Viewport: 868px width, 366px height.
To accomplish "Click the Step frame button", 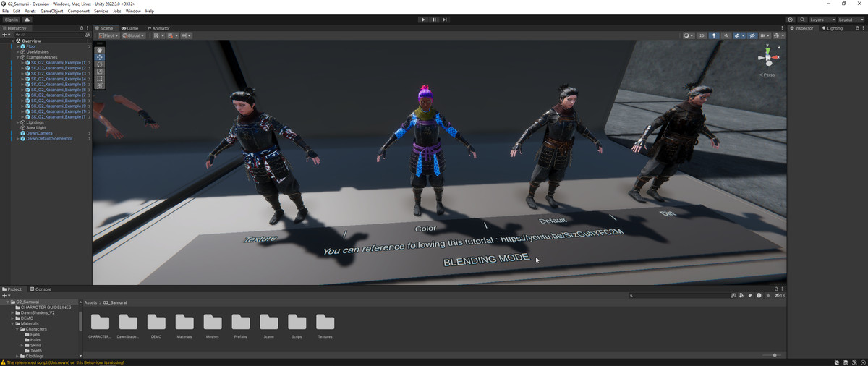I will (x=445, y=20).
